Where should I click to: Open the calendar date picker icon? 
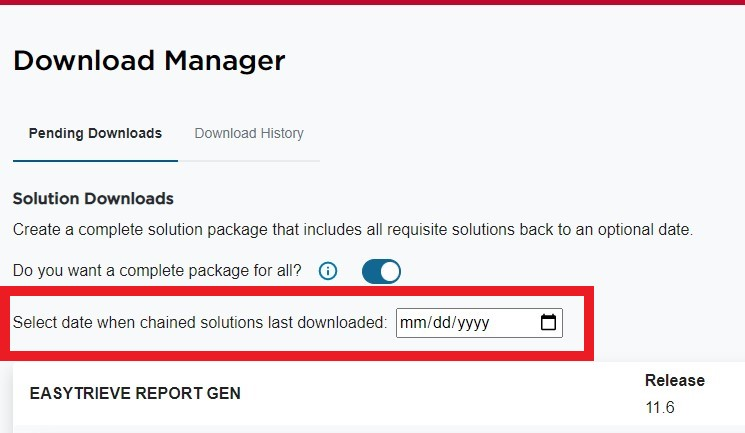pos(548,322)
